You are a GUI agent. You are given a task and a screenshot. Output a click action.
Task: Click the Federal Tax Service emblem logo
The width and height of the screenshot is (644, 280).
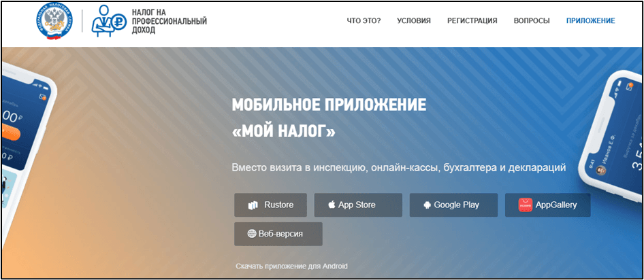pos(57,22)
